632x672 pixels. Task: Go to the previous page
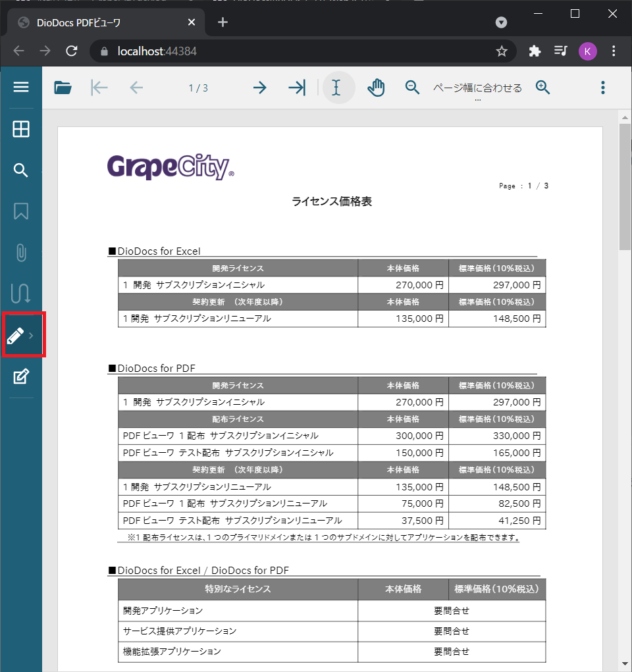click(136, 88)
